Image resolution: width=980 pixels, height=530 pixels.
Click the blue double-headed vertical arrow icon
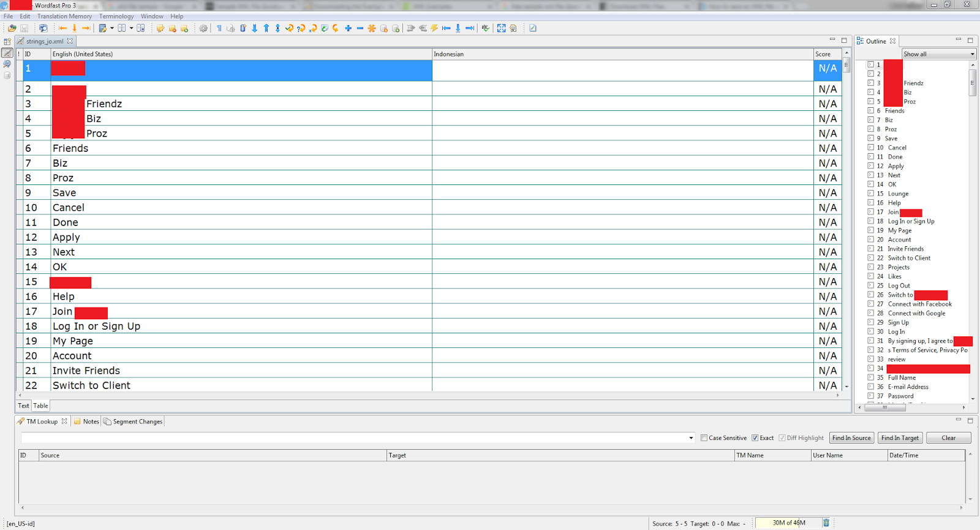click(277, 28)
